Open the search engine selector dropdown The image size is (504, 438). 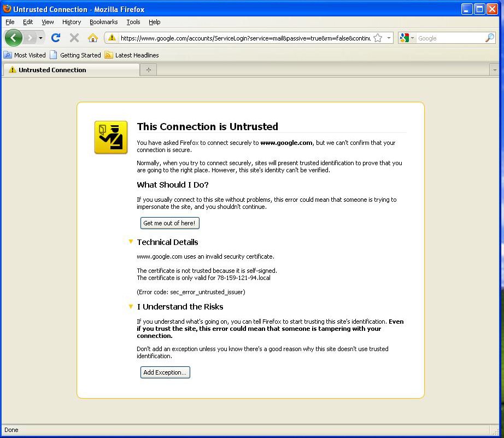[x=407, y=38]
